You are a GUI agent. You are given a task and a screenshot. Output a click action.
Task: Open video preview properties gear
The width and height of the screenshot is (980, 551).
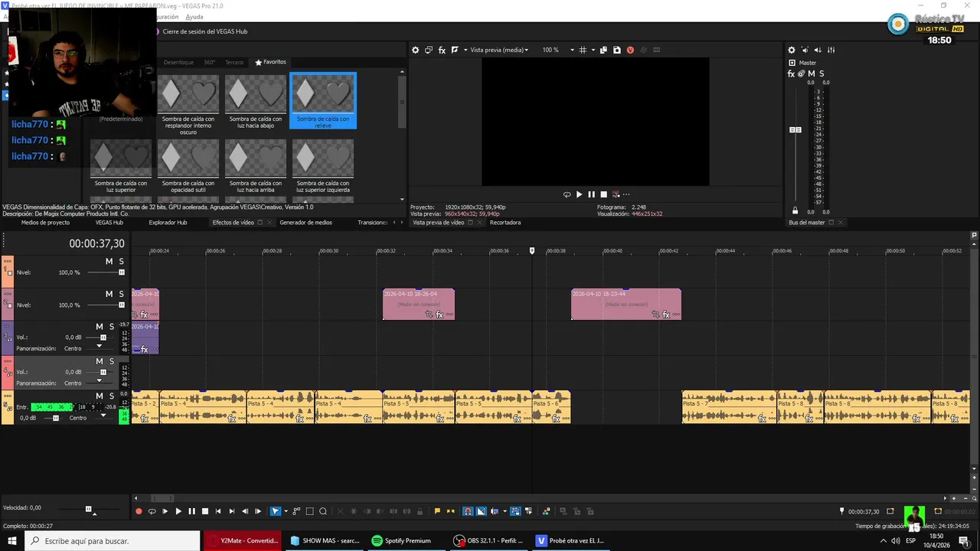(415, 50)
